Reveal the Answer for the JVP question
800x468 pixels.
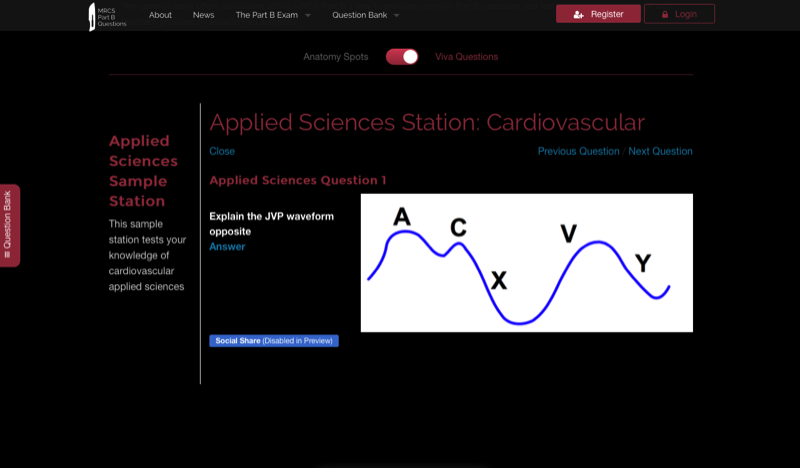(x=227, y=247)
